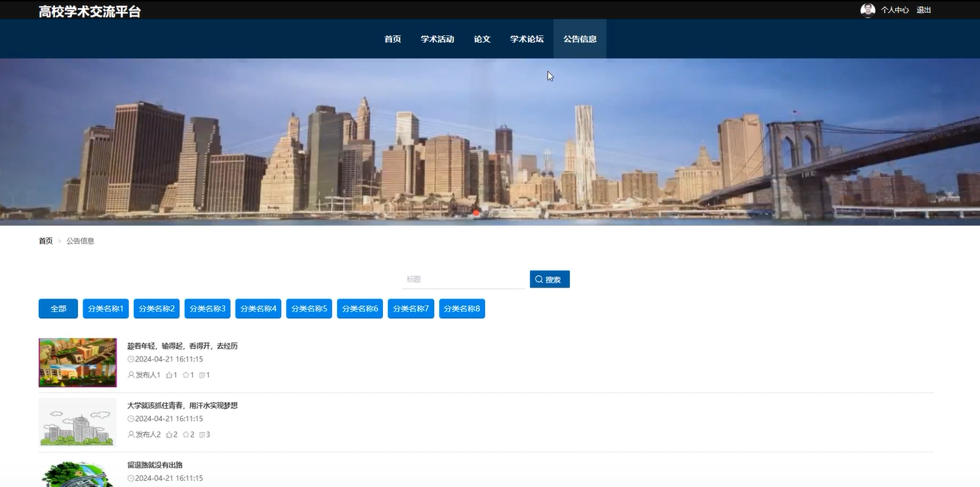
Task: Open post titled 留退路就没有出路
Action: coord(155,464)
